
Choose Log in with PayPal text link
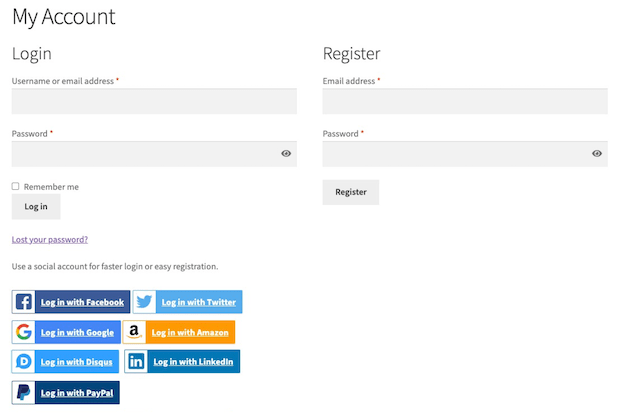(77, 392)
